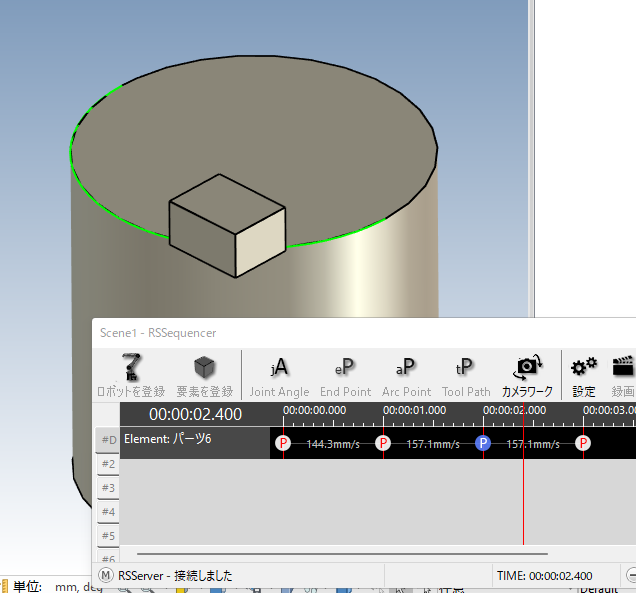Select track row #2 header

108,464
